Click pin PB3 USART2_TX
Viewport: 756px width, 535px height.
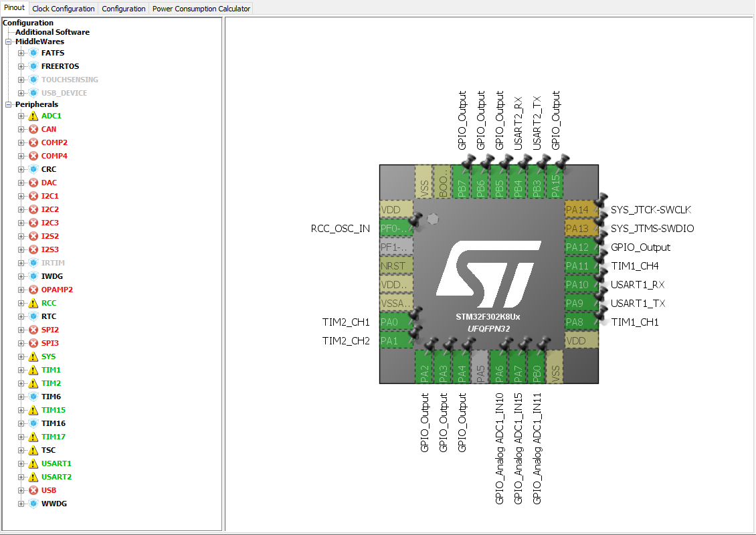537,182
